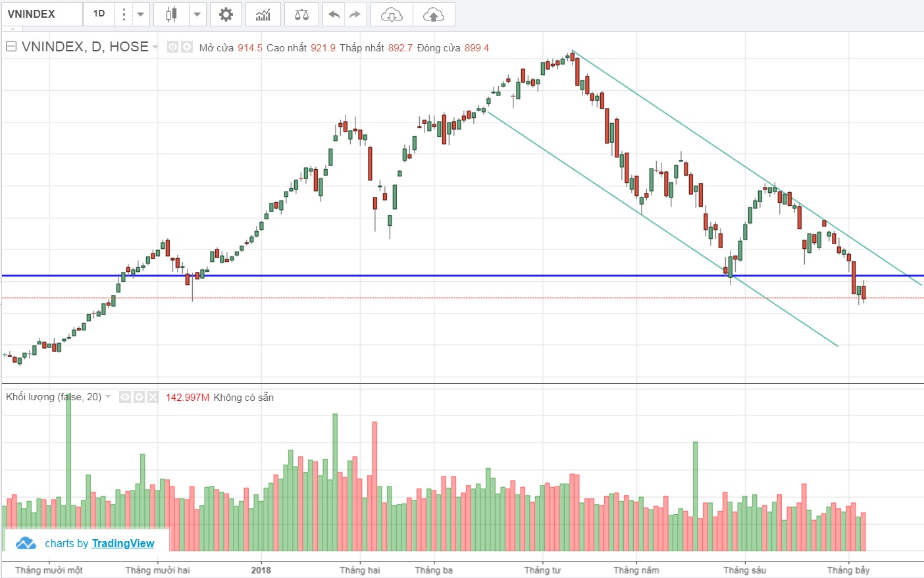This screenshot has height=578, width=924.
Task: Click the 2018 time axis label
Action: [261, 570]
